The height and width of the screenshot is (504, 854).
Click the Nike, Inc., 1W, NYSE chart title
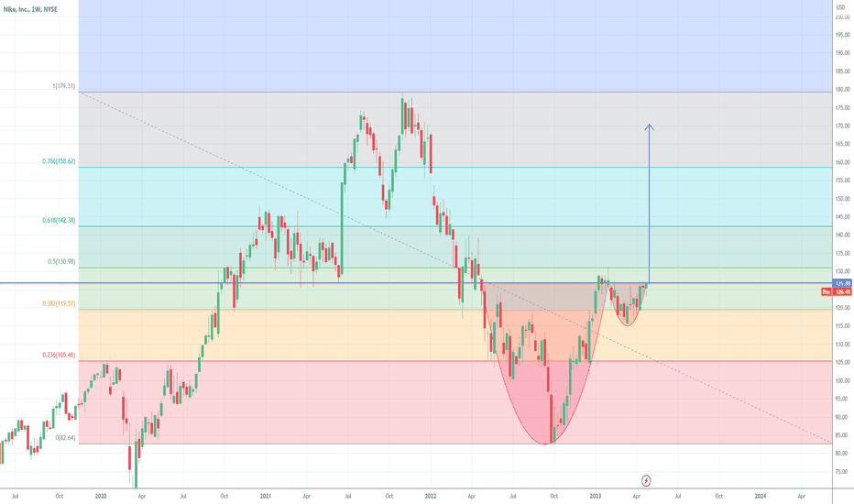point(30,9)
